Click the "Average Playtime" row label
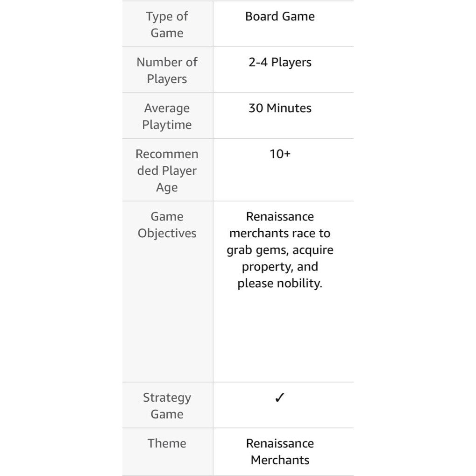Viewport: 476px width, 476px height. tap(167, 116)
